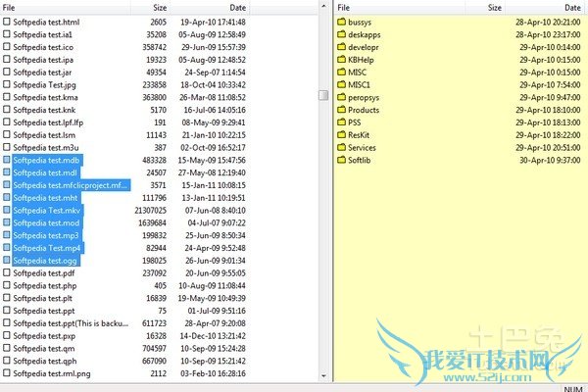Select the file Softpedia test.php
The image size is (588, 392).
coord(45,285)
